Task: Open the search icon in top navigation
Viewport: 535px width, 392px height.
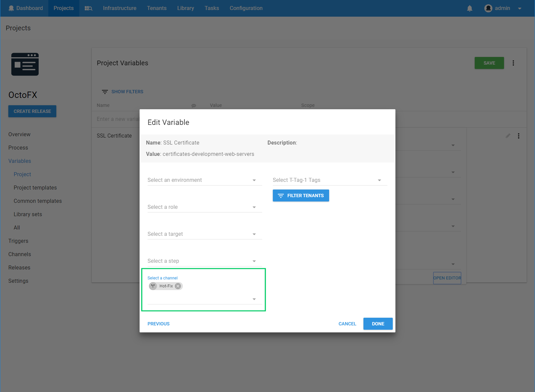Action: click(x=88, y=8)
